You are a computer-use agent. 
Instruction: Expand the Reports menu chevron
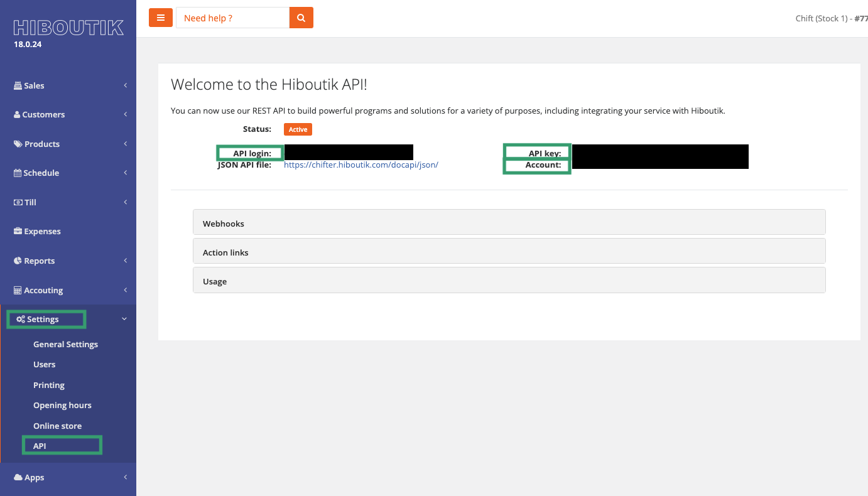[125, 261]
